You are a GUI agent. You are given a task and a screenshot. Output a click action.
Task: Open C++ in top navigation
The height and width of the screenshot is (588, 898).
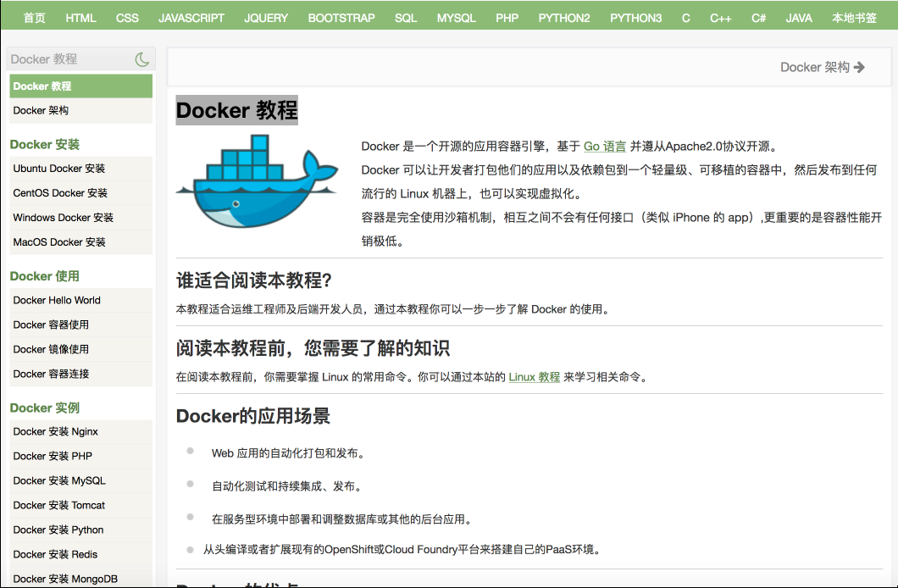[x=720, y=18]
